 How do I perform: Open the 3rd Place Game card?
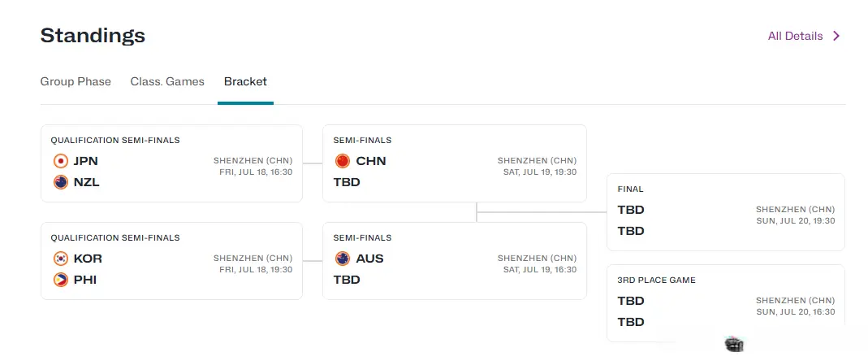(x=726, y=302)
